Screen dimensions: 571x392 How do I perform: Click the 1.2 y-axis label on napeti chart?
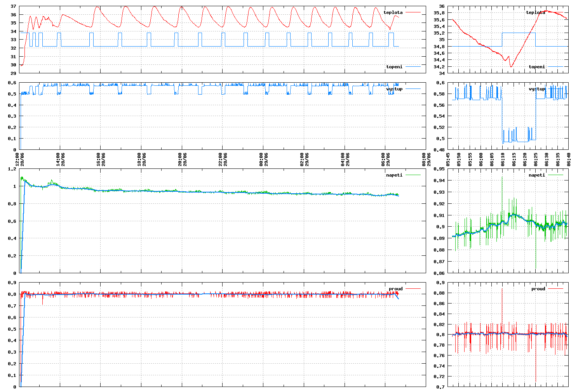pyautogui.click(x=12, y=169)
